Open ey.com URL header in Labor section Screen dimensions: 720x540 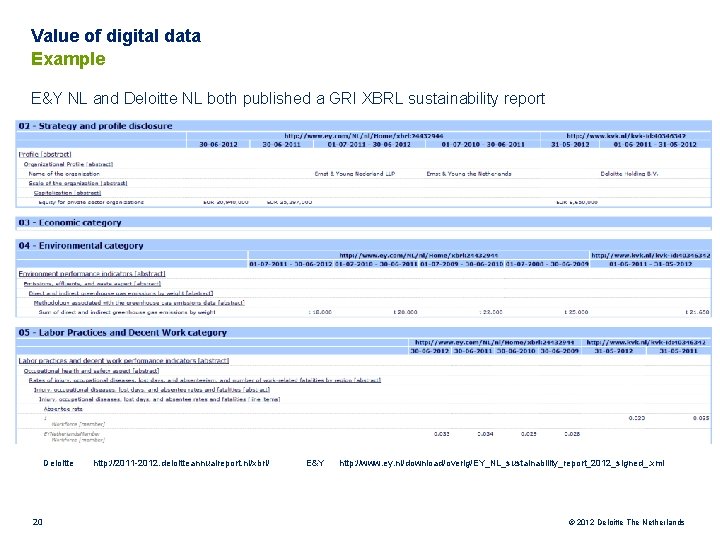(x=495, y=343)
